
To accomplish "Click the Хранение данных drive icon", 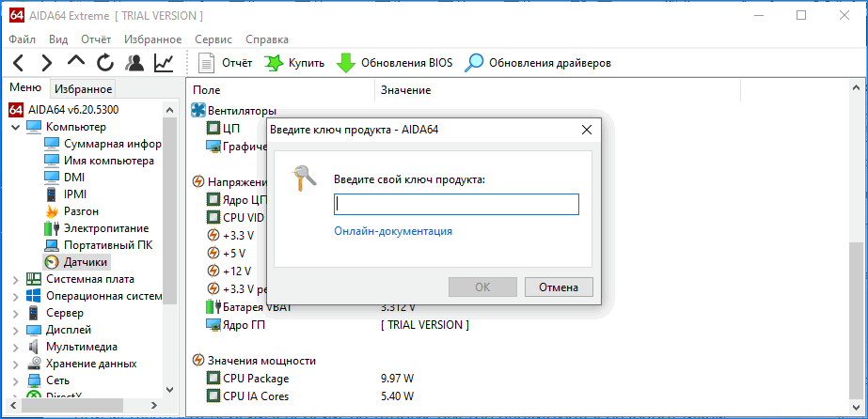I will coord(34,365).
